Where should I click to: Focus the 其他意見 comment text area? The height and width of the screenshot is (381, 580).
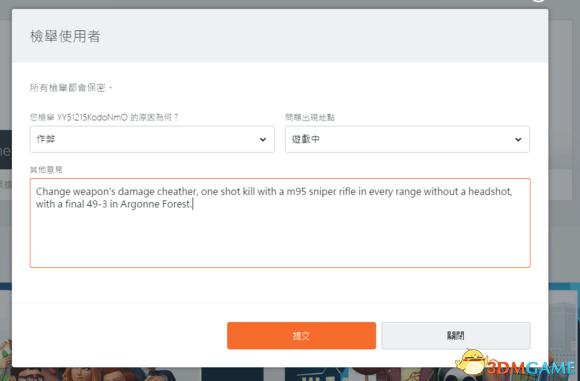(x=280, y=223)
